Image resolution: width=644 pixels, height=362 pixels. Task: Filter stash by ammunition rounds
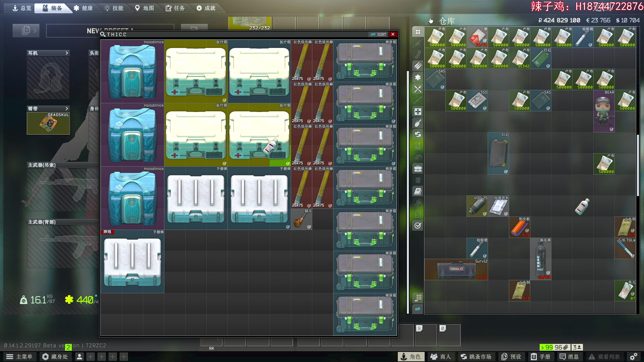coord(418,66)
